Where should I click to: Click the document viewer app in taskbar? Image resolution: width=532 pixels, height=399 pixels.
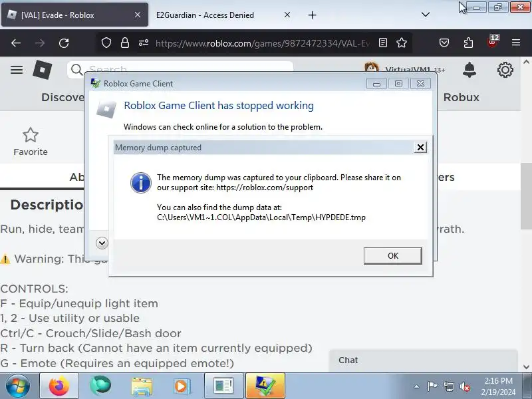224,386
